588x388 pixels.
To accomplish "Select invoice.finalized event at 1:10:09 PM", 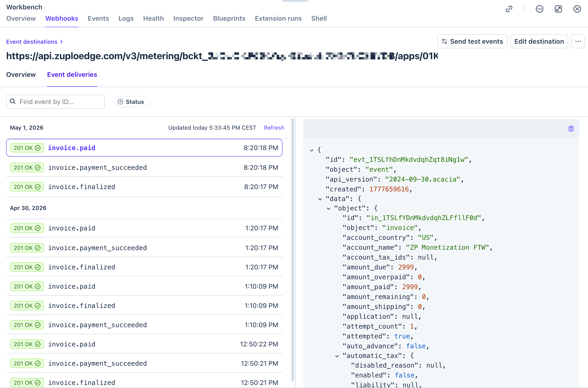I will 144,306.
